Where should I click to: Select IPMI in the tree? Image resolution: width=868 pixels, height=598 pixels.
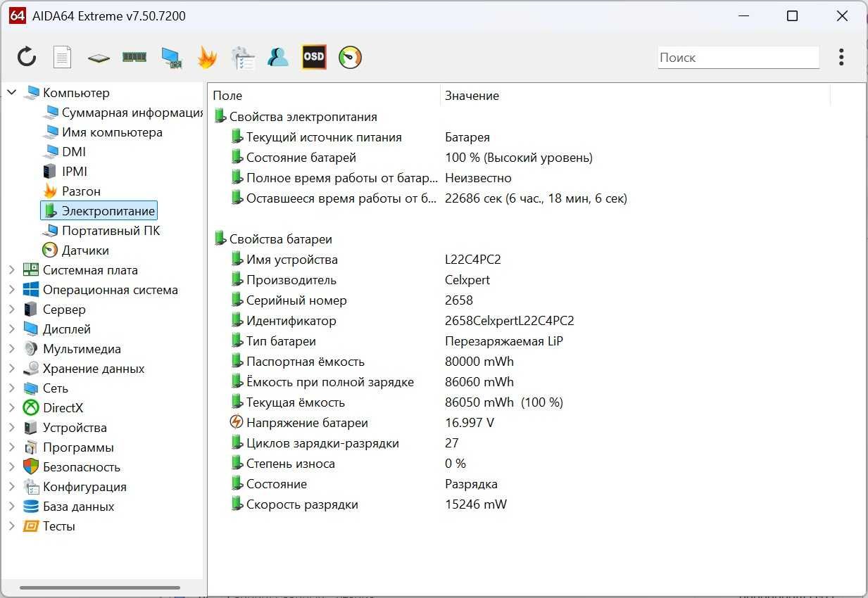pos(75,171)
